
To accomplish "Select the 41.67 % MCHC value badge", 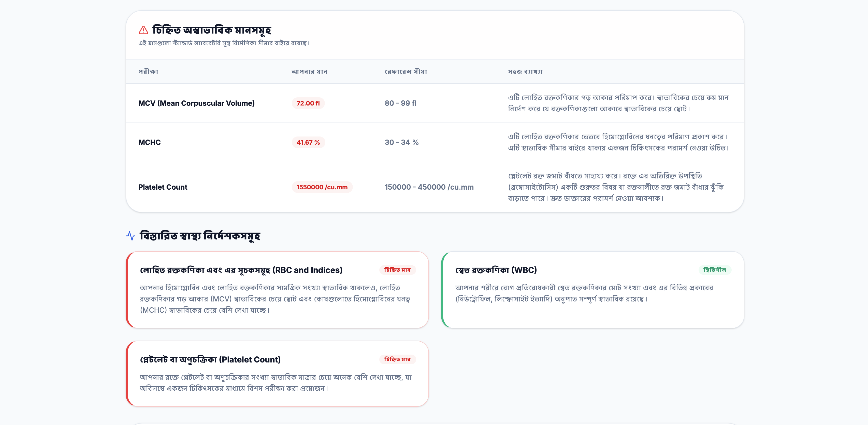I will (x=308, y=142).
